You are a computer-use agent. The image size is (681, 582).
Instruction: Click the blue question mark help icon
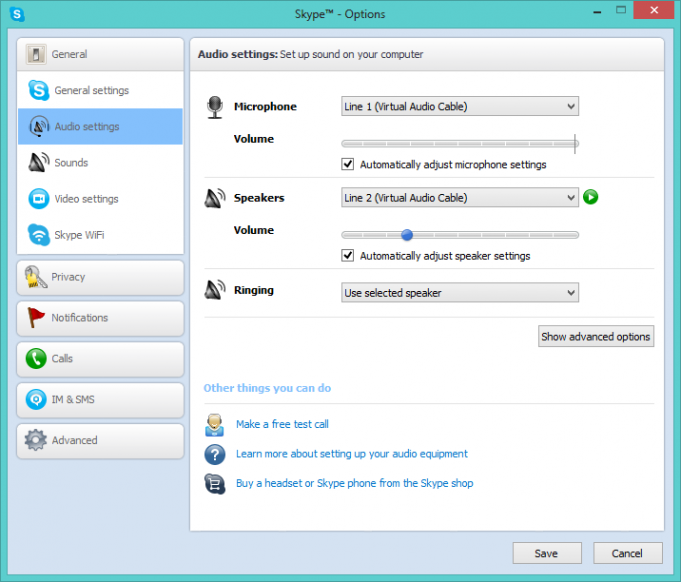tap(215, 454)
